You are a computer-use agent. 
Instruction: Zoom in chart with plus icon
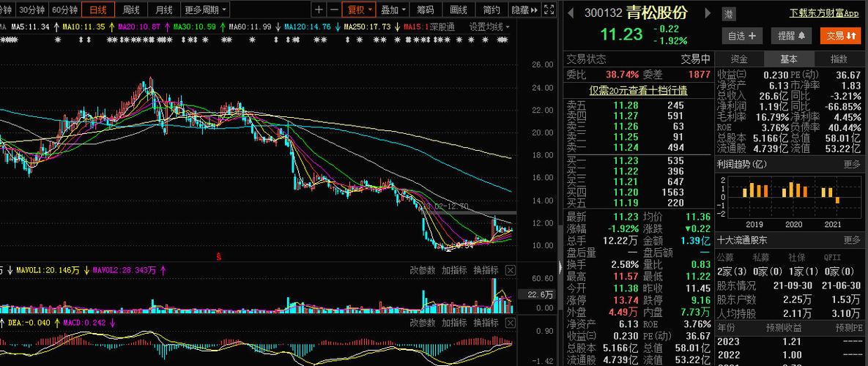point(319,10)
